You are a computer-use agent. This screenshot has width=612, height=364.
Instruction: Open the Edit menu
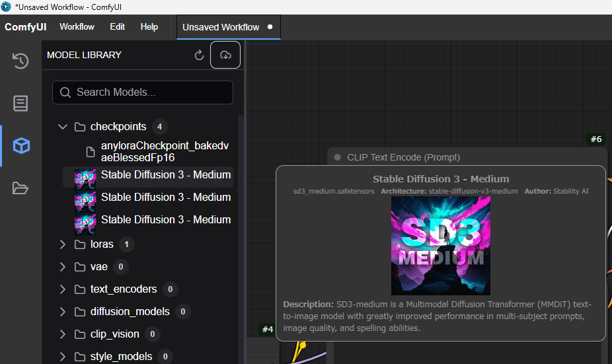pos(117,27)
